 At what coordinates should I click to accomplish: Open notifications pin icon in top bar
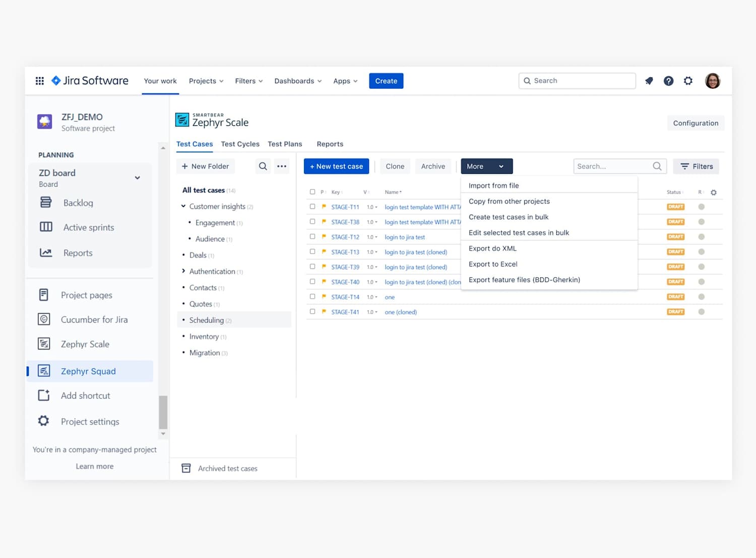click(x=649, y=81)
